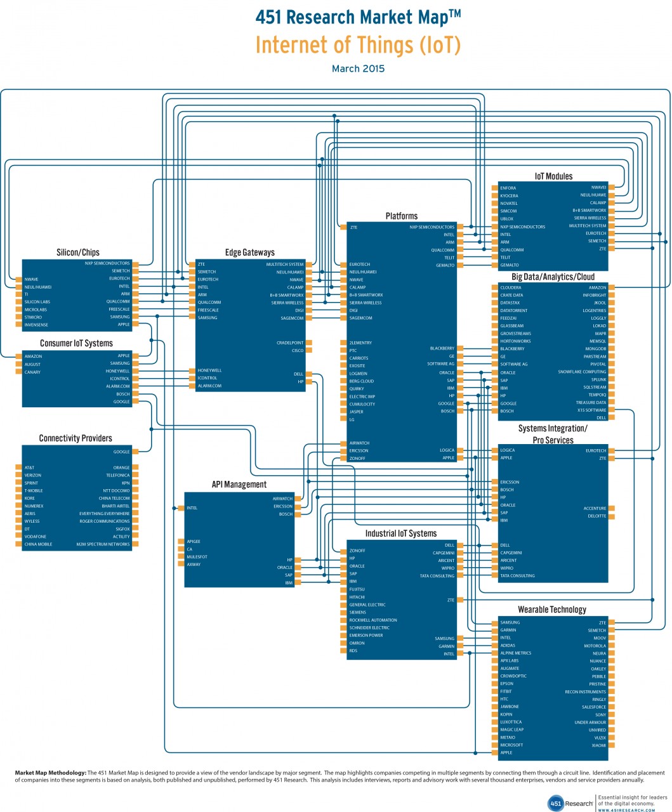Click the 'Connectivity Providers' heading
This screenshot has height=812, width=672.
pos(76,438)
